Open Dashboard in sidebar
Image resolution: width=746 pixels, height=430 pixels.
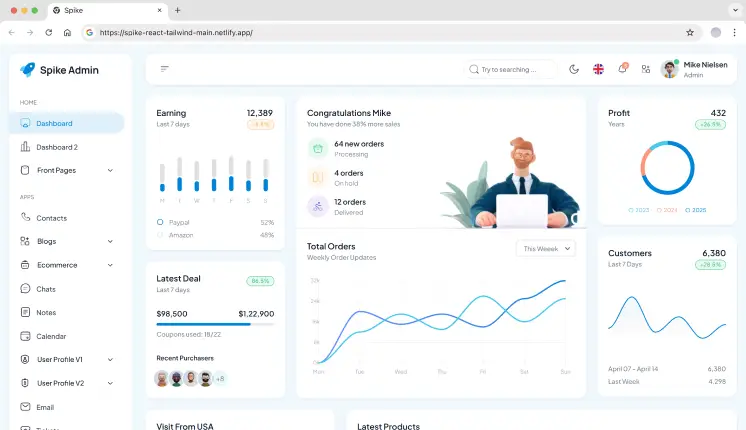(67, 123)
